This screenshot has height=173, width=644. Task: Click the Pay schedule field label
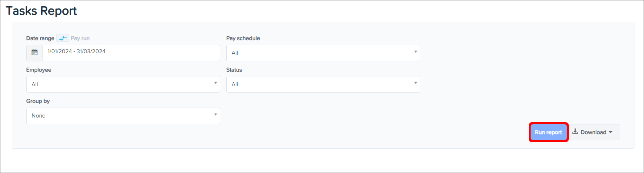pos(243,38)
